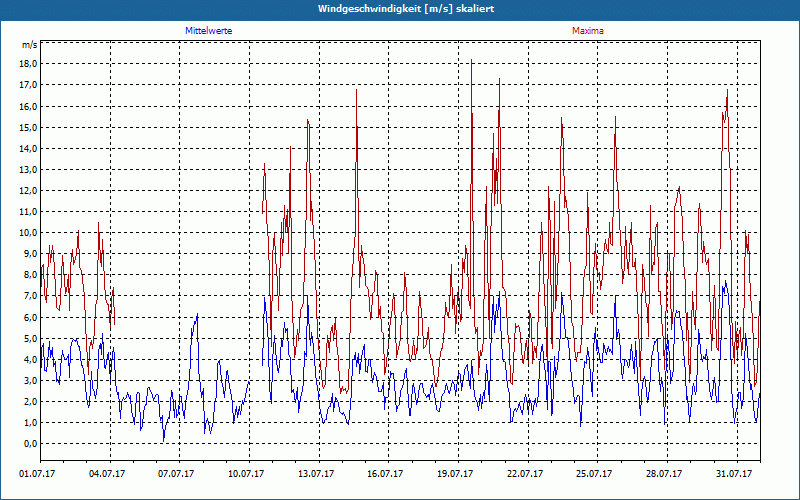The height and width of the screenshot is (500, 800).
Task: Click the 13.07.17 date label
Action: coord(316,474)
